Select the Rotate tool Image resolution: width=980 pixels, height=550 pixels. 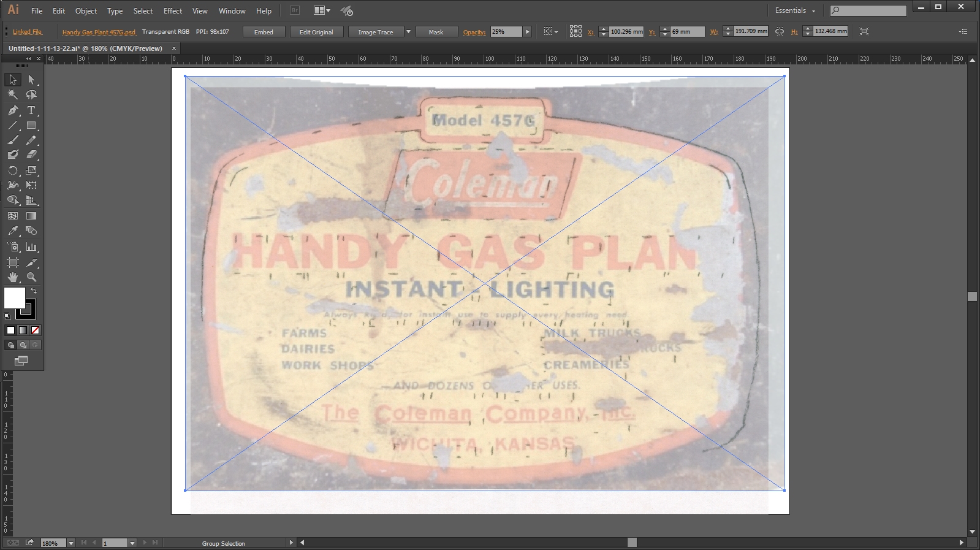pyautogui.click(x=13, y=170)
